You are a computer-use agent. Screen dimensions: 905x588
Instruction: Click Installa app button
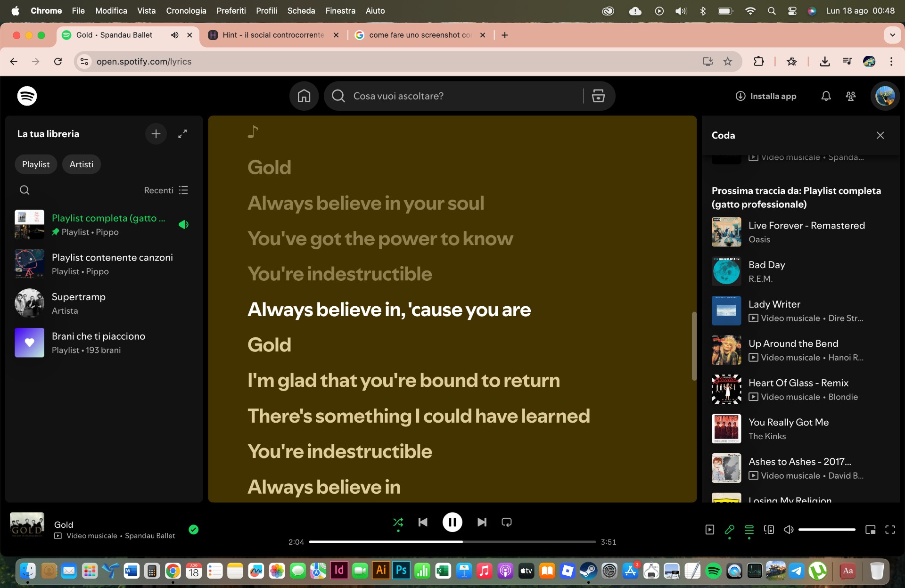pyautogui.click(x=766, y=96)
